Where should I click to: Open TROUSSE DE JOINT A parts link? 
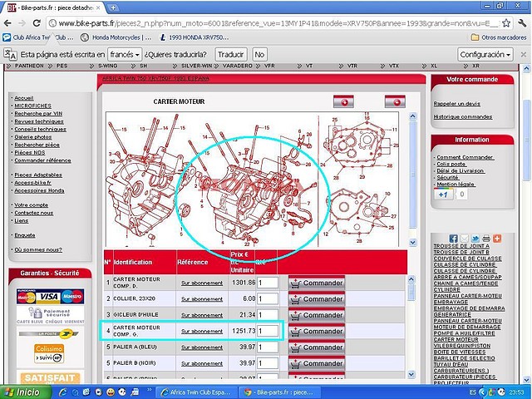[x=461, y=246]
